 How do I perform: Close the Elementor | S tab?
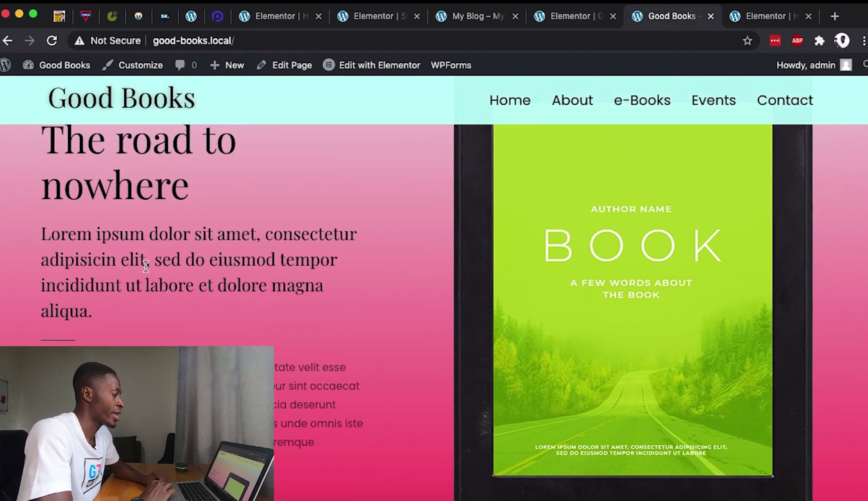416,16
